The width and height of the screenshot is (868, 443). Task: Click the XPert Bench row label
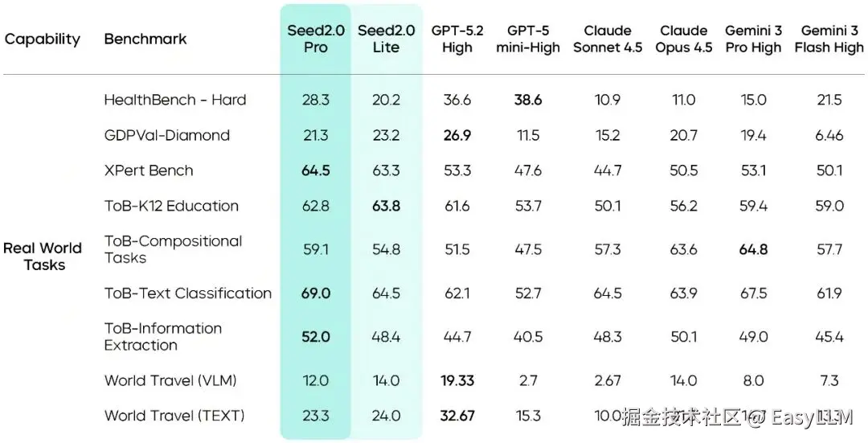[x=149, y=170]
